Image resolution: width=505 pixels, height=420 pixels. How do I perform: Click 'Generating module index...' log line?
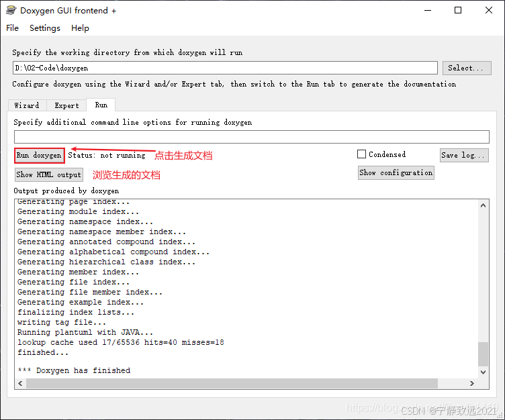[79, 211]
